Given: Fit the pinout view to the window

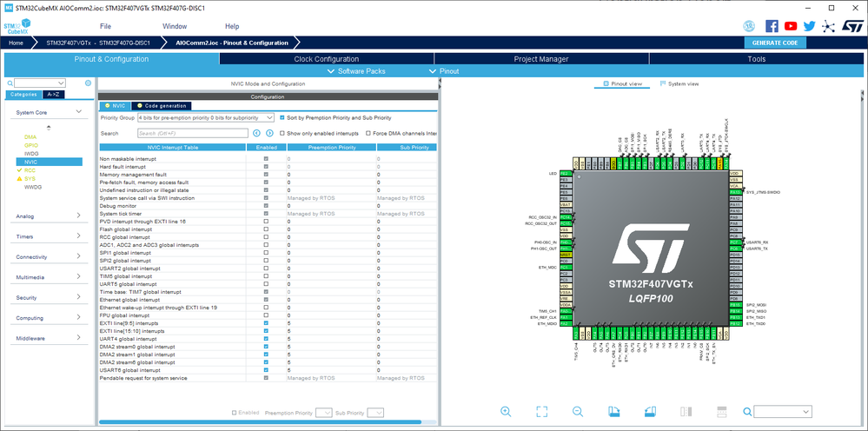Looking at the screenshot, I should click(x=541, y=411).
